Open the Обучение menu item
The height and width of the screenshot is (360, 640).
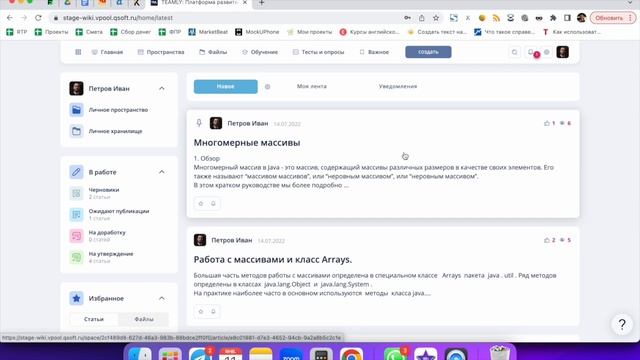click(x=260, y=52)
